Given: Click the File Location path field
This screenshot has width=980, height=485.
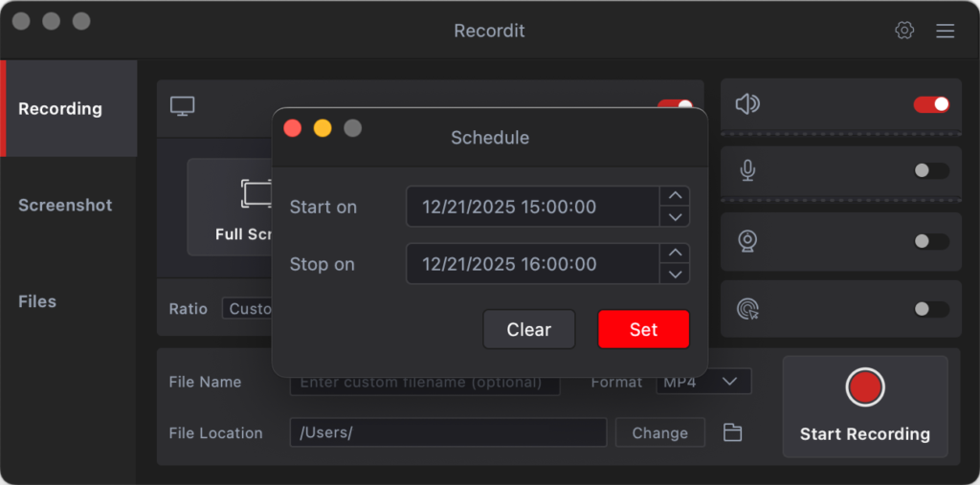Looking at the screenshot, I should coord(448,432).
